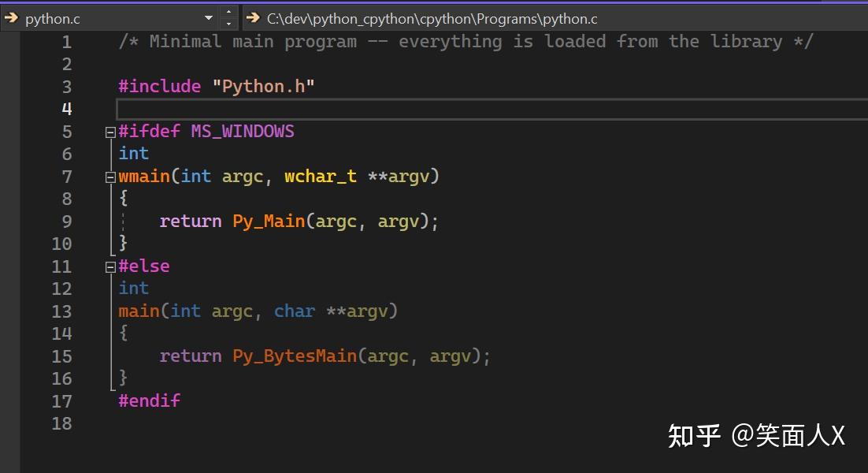The width and height of the screenshot is (868, 473).
Task: Collapse the #ifdef MS_WINDOWS region
Action: click(x=110, y=131)
